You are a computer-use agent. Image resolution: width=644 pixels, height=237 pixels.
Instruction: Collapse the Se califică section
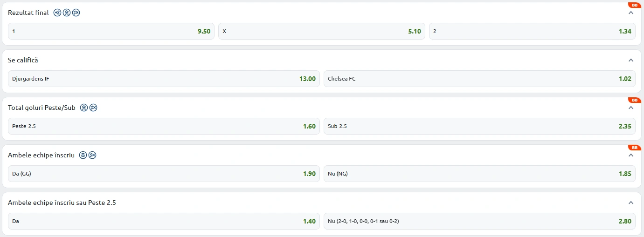(x=631, y=60)
